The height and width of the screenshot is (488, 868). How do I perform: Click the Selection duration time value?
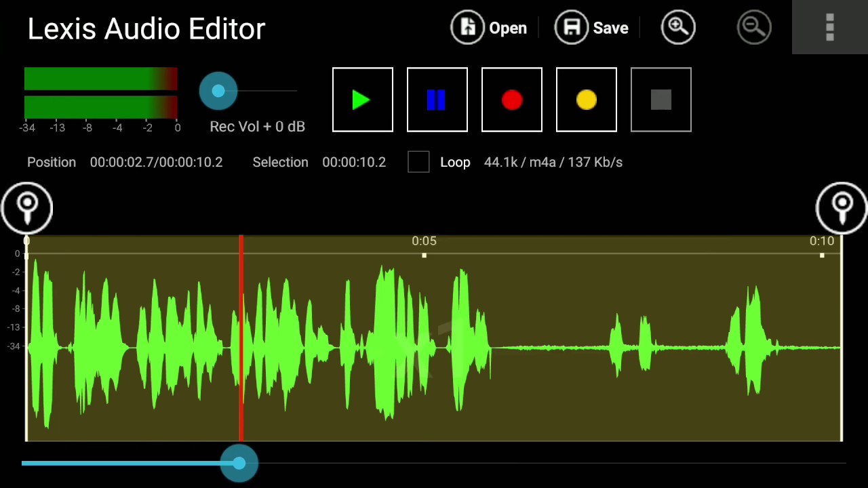click(354, 162)
